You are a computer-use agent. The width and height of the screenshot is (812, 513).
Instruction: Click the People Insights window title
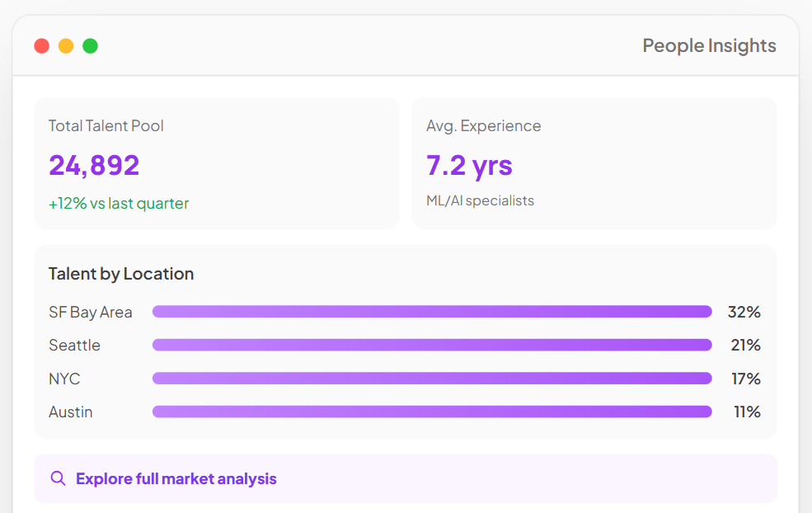pos(709,45)
